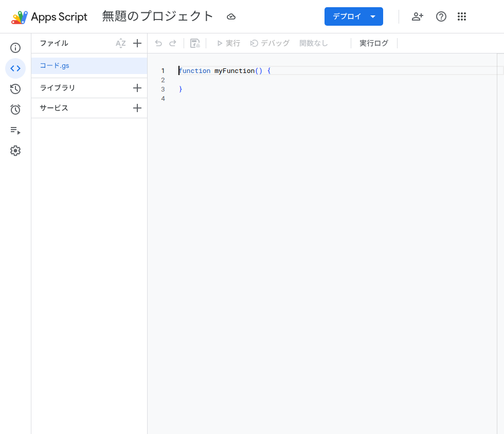Click the ライブラリ section label

pyautogui.click(x=58, y=88)
